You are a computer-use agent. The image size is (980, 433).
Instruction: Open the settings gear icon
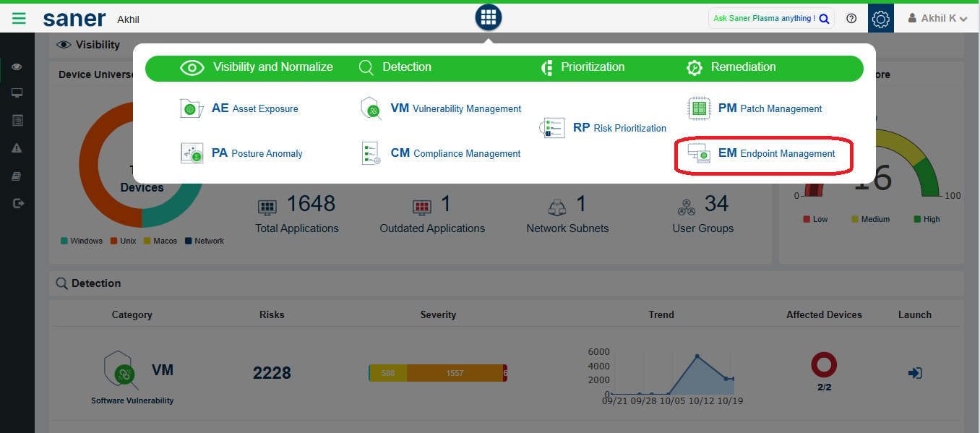(880, 19)
